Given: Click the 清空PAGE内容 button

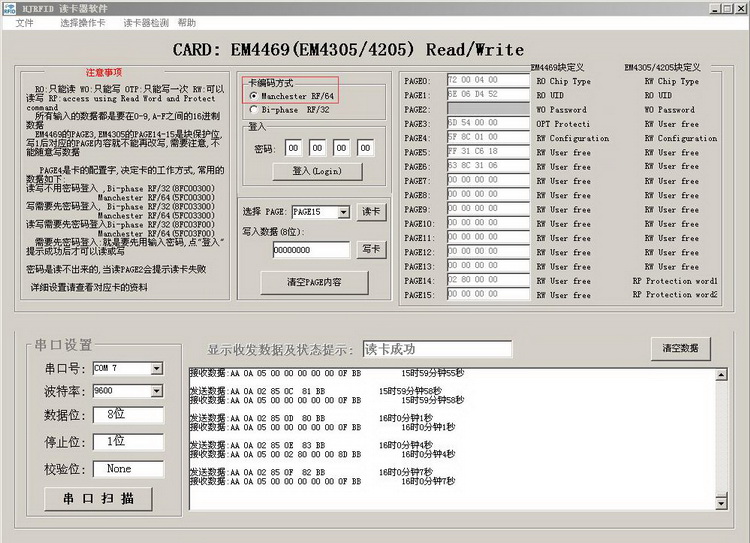Looking at the screenshot, I should pos(314,282).
